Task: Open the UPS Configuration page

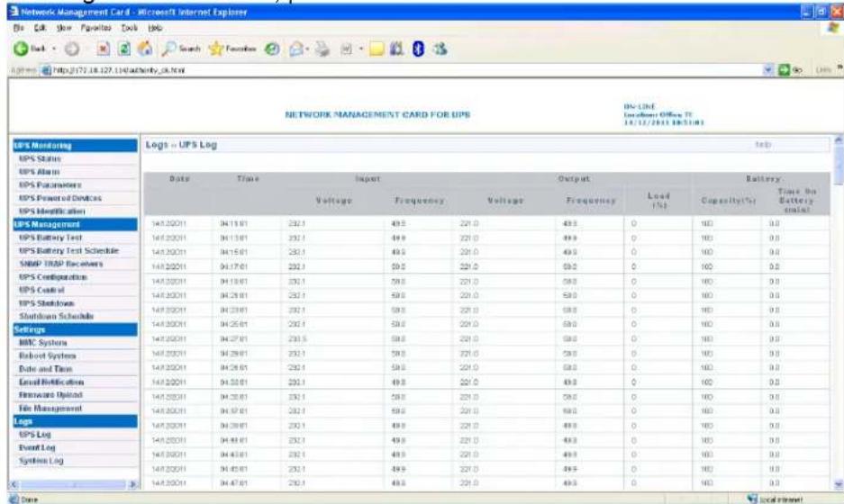Action: pyautogui.click(x=53, y=277)
